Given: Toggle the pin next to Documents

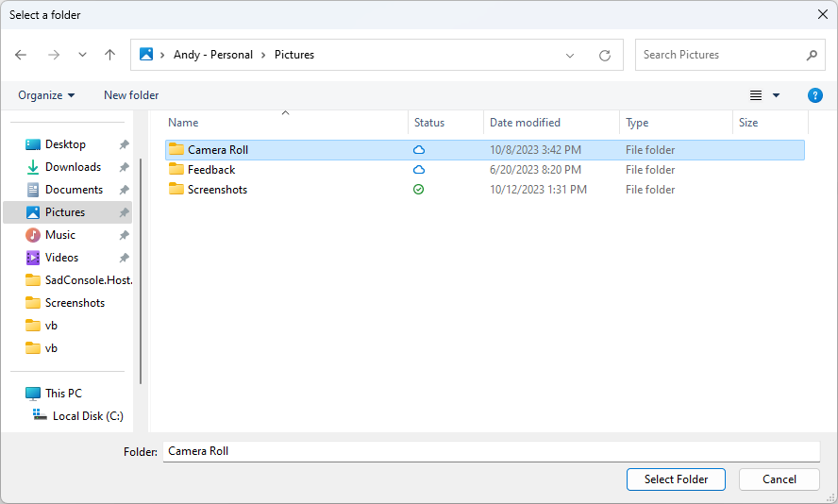Looking at the screenshot, I should (124, 190).
